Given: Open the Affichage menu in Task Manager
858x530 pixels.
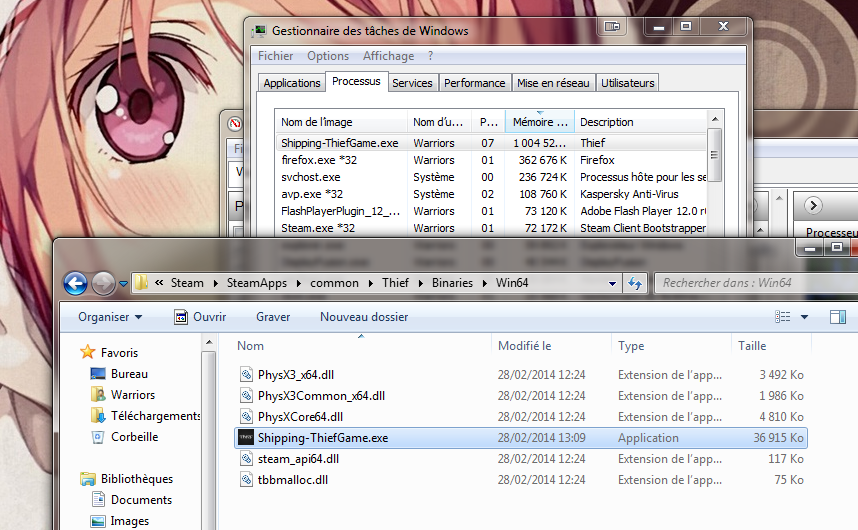Looking at the screenshot, I should (x=389, y=56).
